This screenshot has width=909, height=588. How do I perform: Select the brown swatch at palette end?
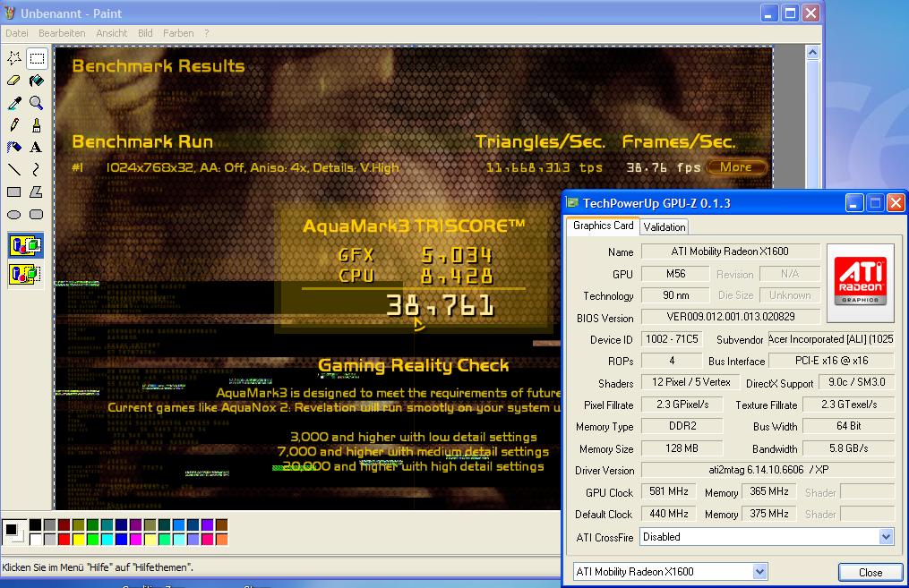[221, 525]
